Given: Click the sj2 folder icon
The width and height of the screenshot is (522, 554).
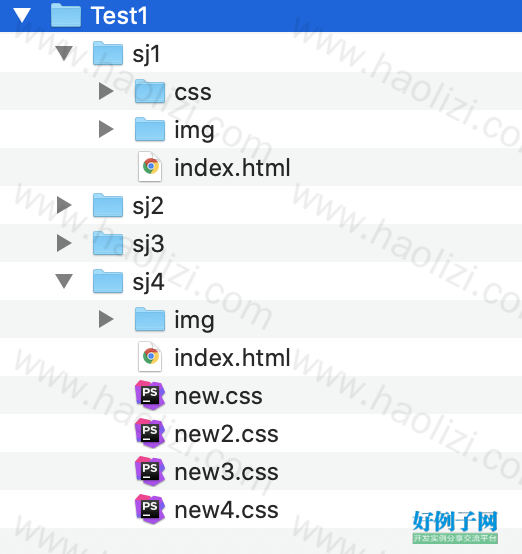Looking at the screenshot, I should point(108,205).
